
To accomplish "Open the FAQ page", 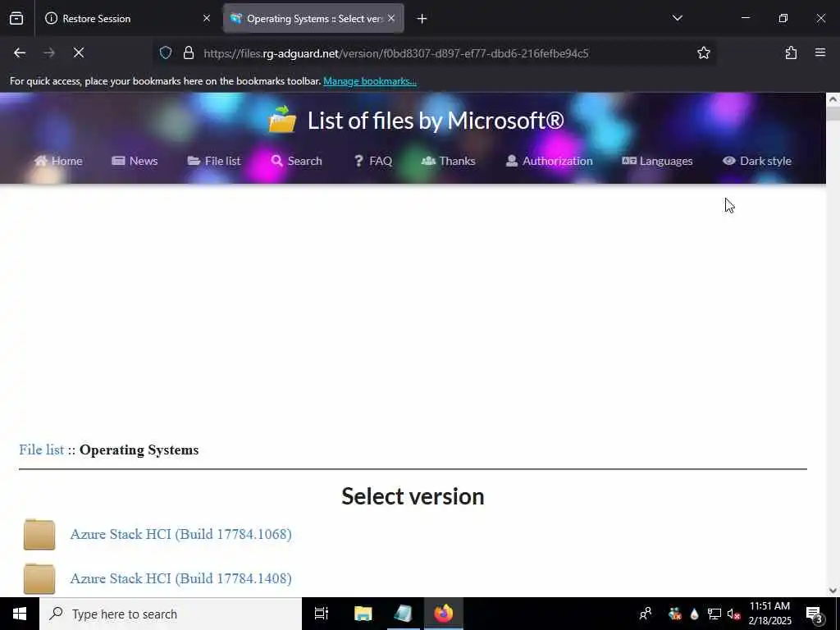I will (x=373, y=161).
